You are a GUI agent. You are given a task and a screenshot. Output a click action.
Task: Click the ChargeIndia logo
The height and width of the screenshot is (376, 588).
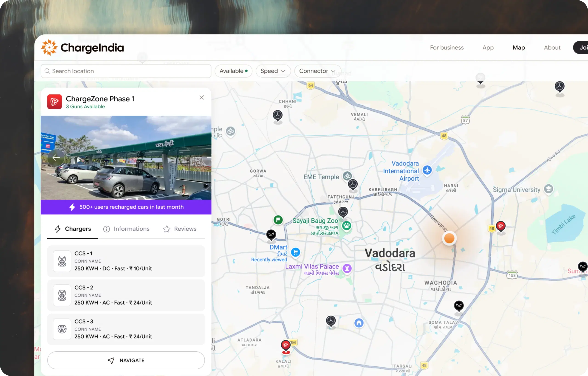(x=82, y=47)
